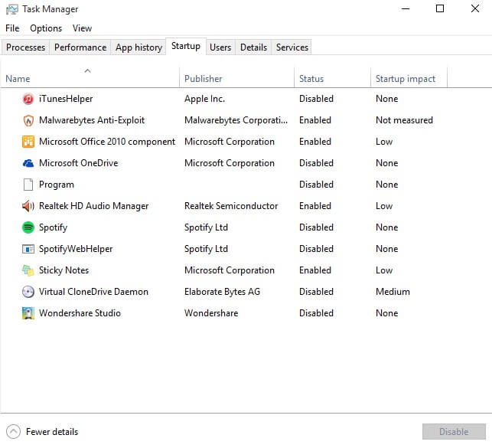Viewport: 492px width, 448px height.
Task: Switch to the Details tab
Action: 253,47
